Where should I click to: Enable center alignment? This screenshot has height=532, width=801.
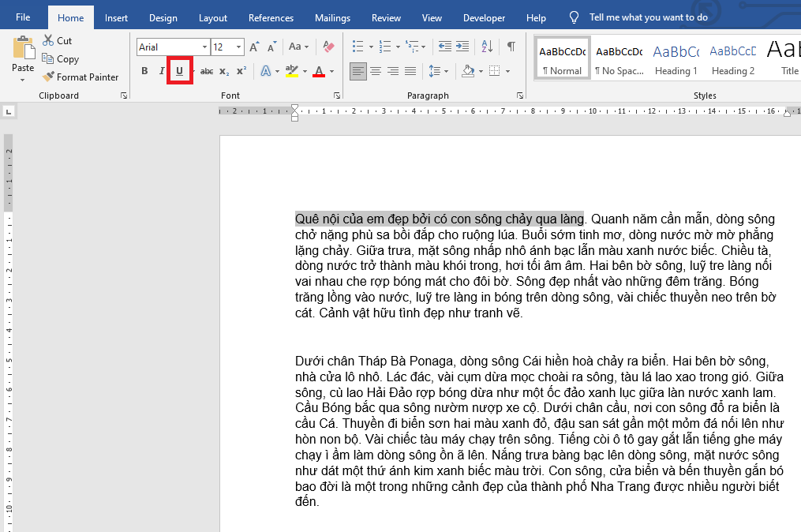point(376,72)
